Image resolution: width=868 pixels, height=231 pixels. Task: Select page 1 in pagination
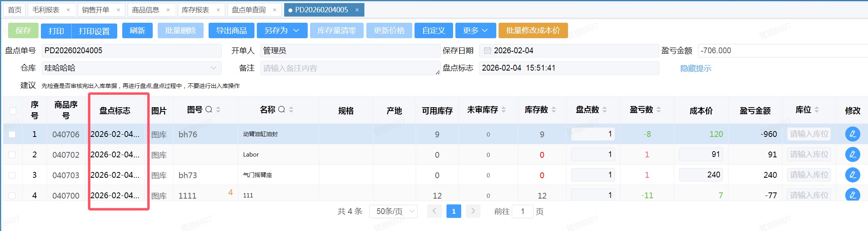coord(454,211)
